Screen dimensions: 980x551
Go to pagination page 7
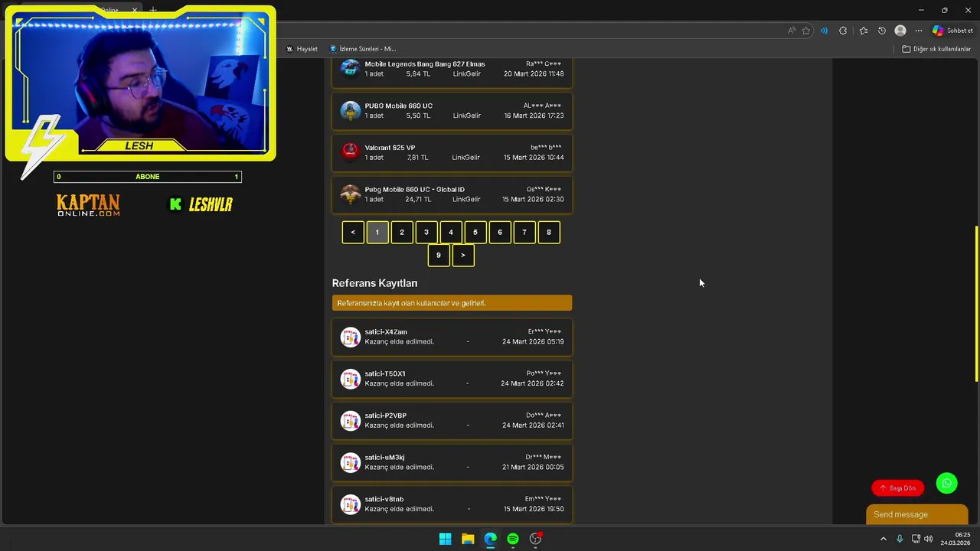click(524, 232)
